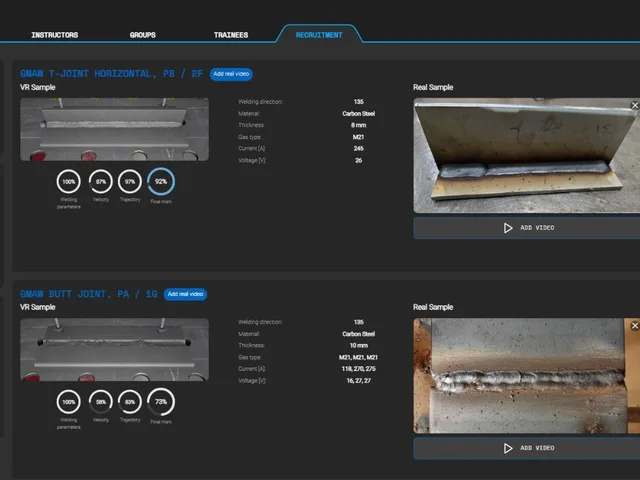Click Butt Joint 83% trajectory gauge

(x=130, y=402)
